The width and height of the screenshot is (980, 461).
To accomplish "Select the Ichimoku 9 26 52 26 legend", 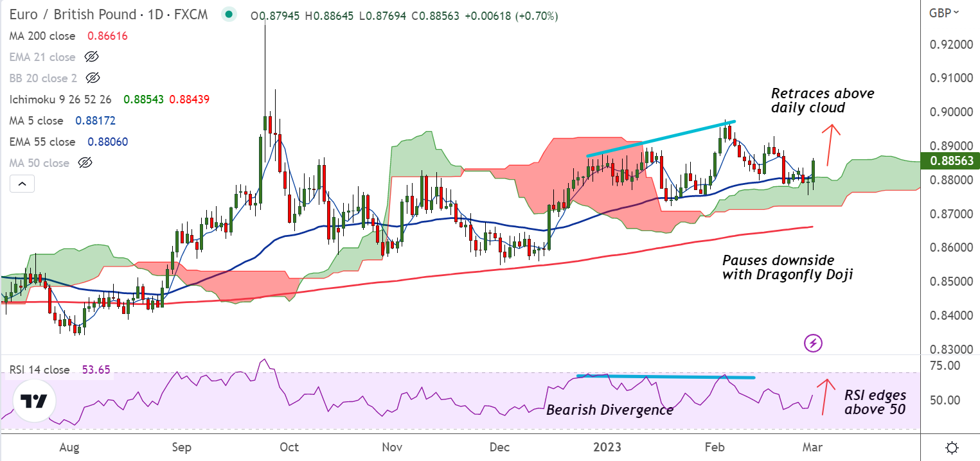I will tap(63, 100).
